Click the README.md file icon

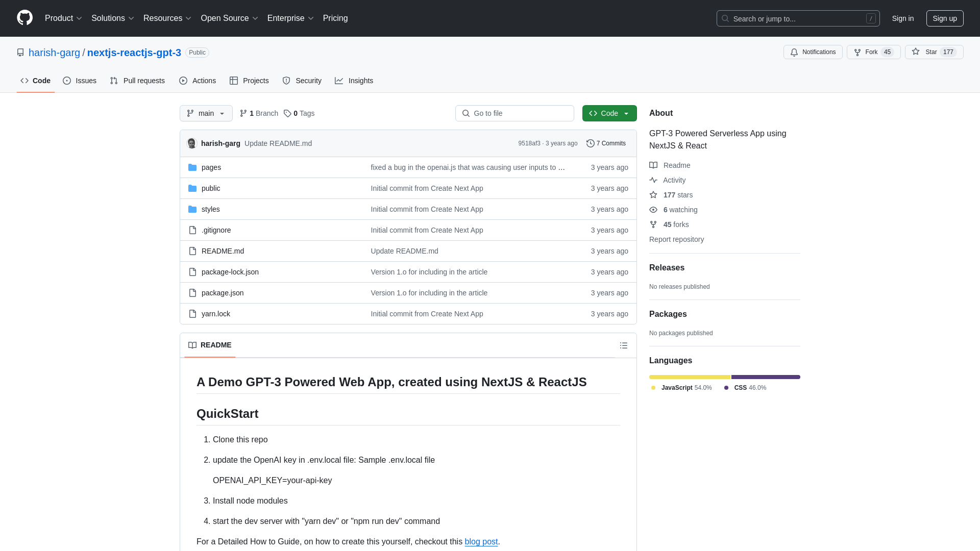click(x=192, y=251)
